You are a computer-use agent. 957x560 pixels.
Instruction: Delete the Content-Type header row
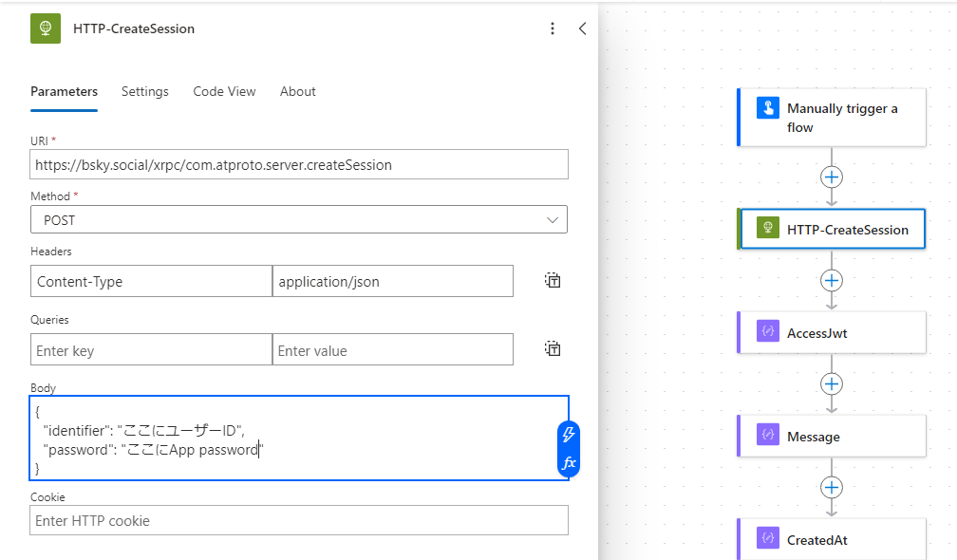(553, 280)
